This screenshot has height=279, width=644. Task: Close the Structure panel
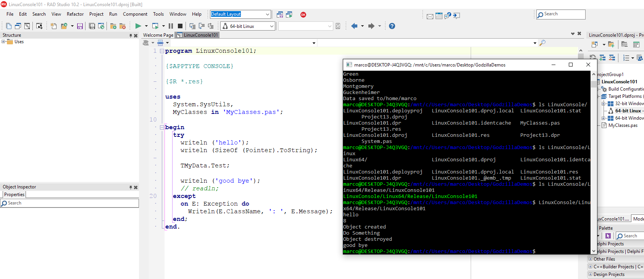tap(136, 36)
